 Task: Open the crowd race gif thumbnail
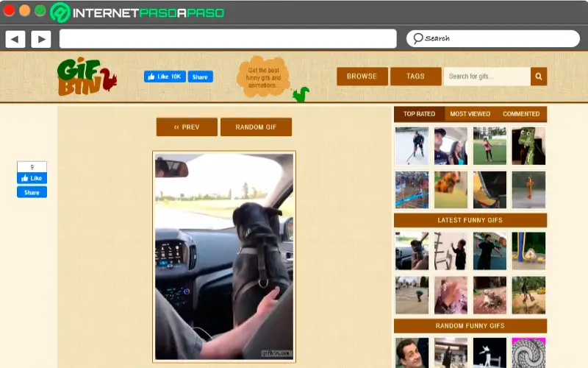[x=412, y=190]
